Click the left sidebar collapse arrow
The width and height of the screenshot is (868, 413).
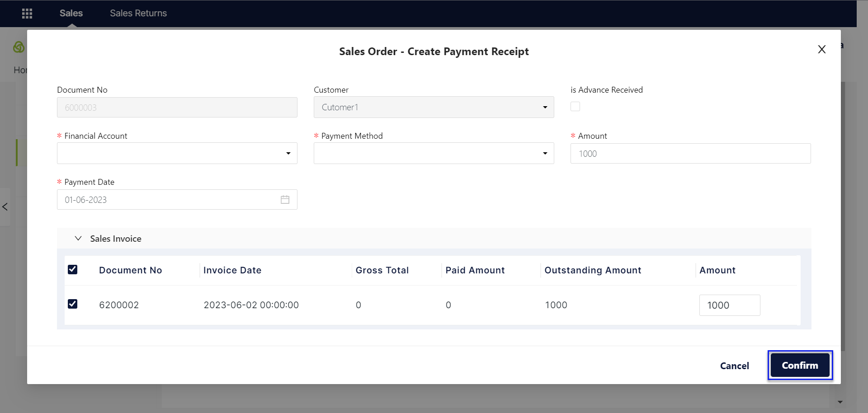pyautogui.click(x=5, y=207)
